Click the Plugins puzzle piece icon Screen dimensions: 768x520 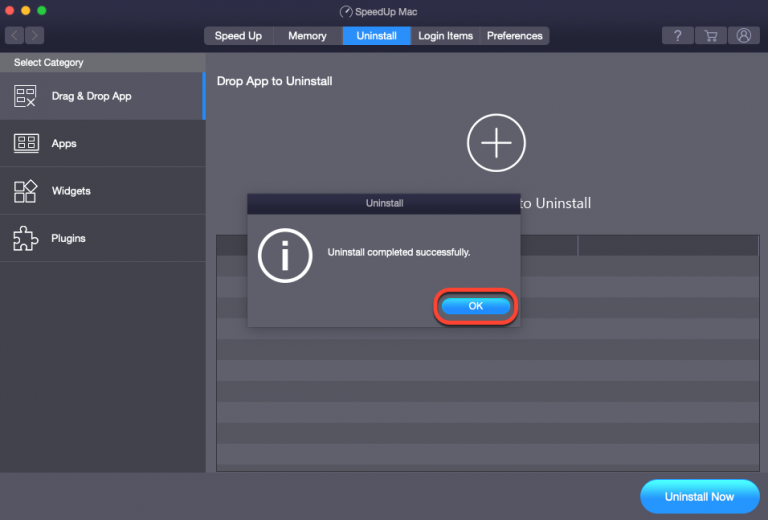25,238
